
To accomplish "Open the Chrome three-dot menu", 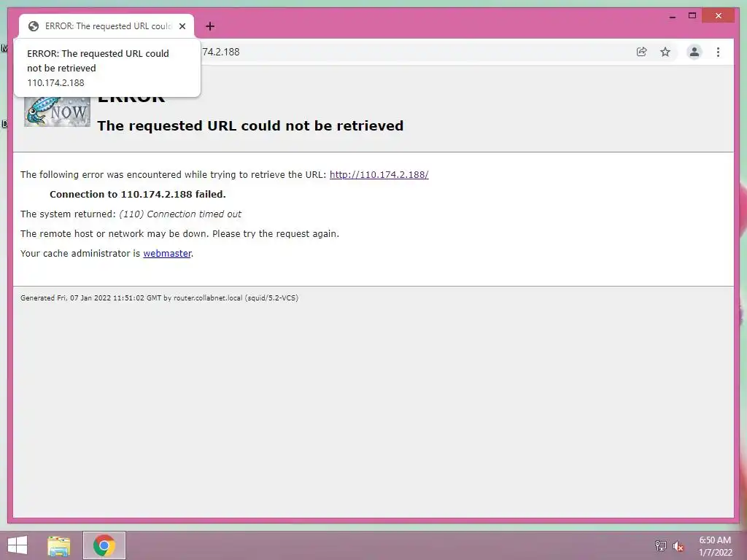I will 718,52.
